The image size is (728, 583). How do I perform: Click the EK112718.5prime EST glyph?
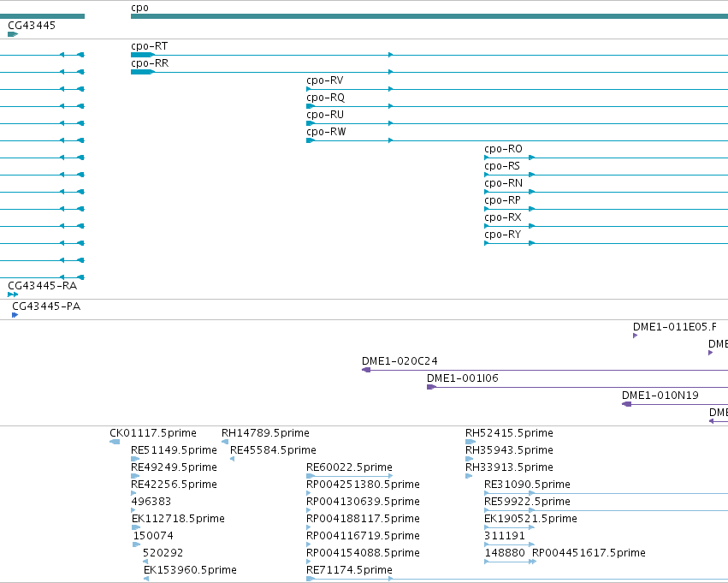[x=135, y=527]
